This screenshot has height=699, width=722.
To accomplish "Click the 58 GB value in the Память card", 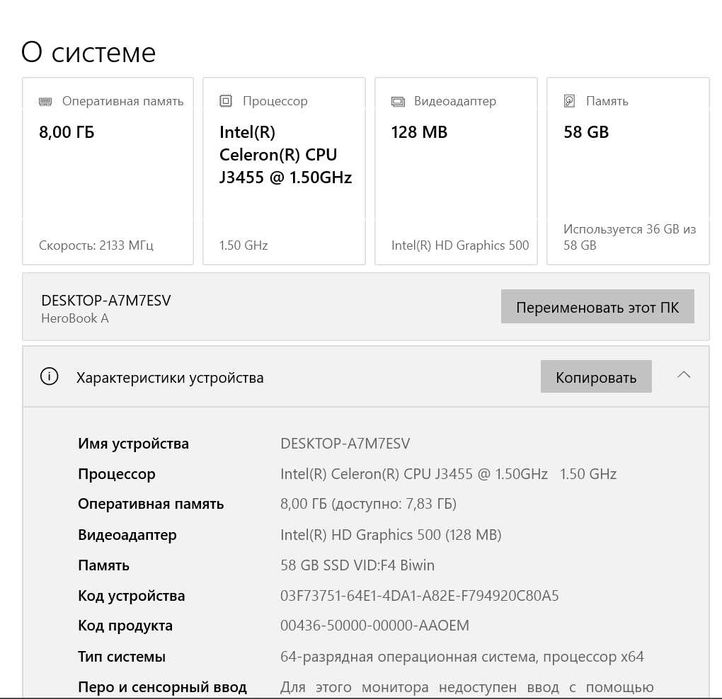I will point(586,132).
